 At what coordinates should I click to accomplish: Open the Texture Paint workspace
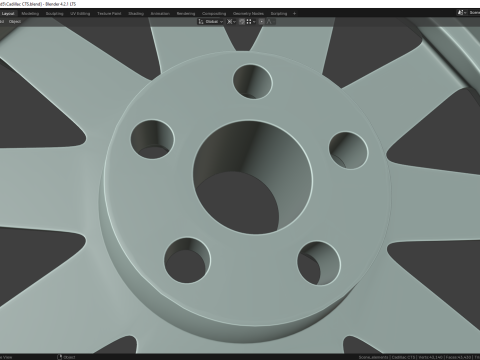point(109,14)
